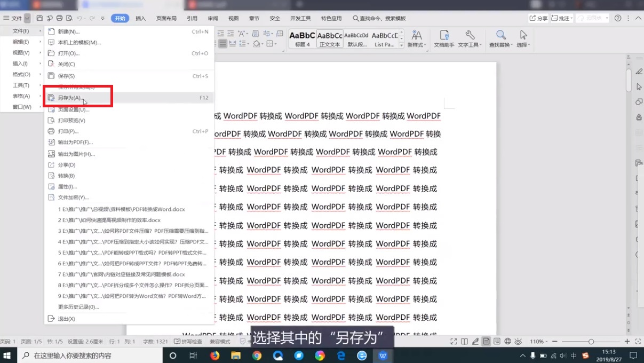Click the vertical scrollbar thumb of document
Viewport: 644px width, 363px height.
coord(629,81)
